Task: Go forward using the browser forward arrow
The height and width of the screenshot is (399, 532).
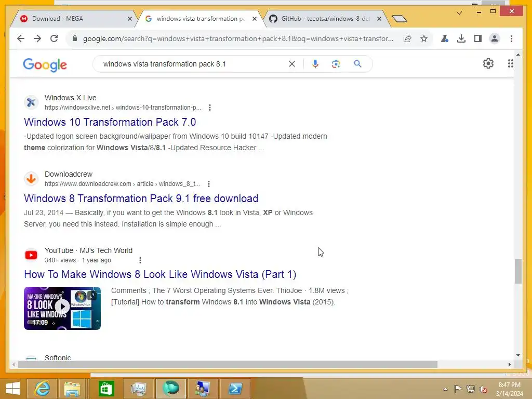Action: 37,38
